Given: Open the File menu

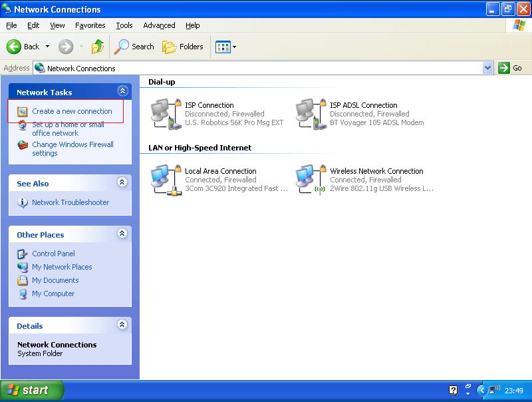Looking at the screenshot, I should [x=11, y=25].
